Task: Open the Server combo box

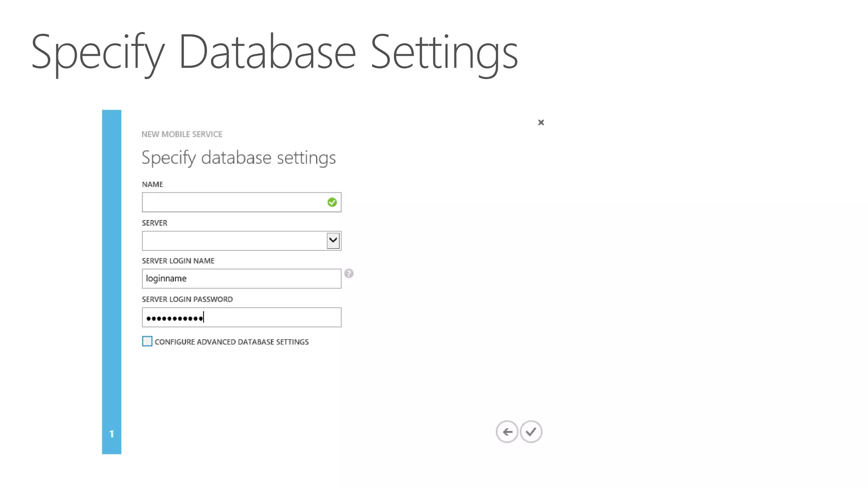Action: pos(234,241)
